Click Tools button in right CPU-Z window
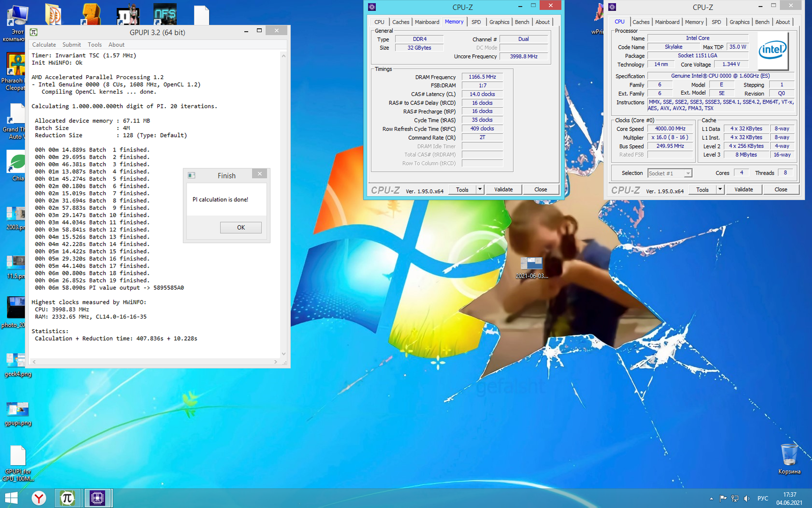812x508 pixels. click(702, 190)
